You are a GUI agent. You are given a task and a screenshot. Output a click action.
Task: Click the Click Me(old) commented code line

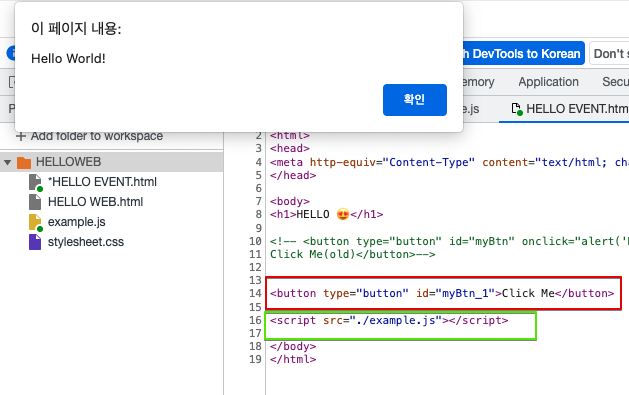[353, 254]
